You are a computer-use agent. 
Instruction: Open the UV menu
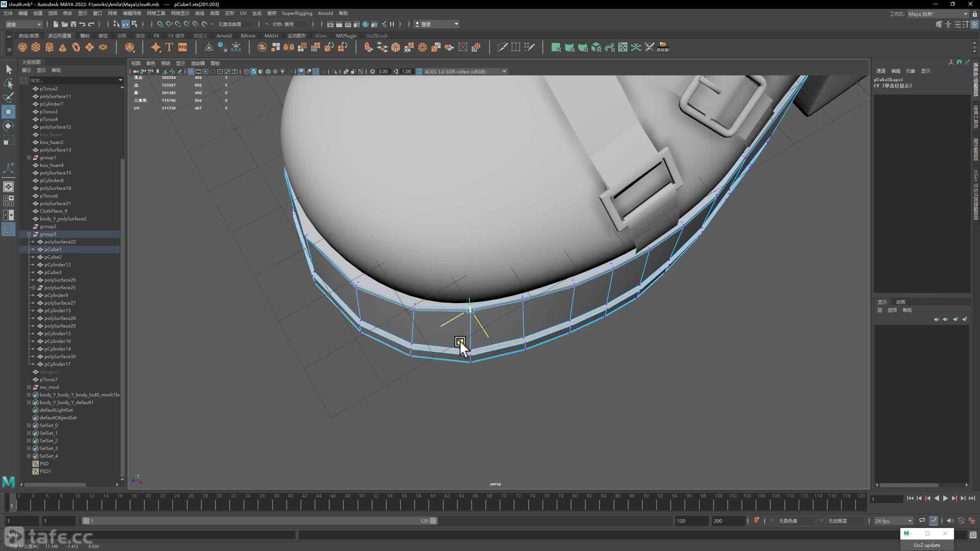[x=243, y=13]
